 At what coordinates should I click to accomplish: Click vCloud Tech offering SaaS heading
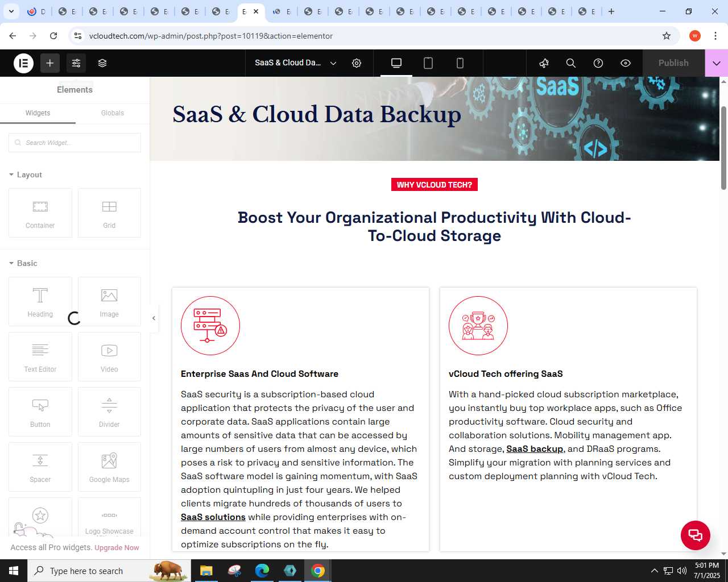coord(506,374)
